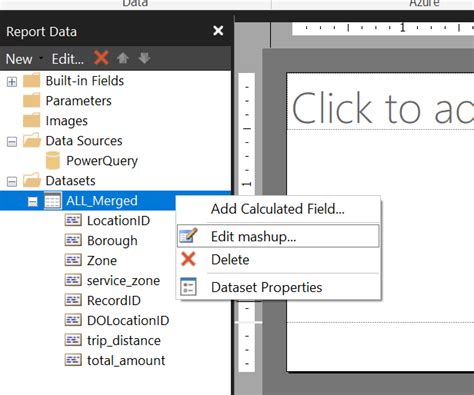Click the Datasets open folder icon
Screen dimensions: 474x395
pos(32,180)
